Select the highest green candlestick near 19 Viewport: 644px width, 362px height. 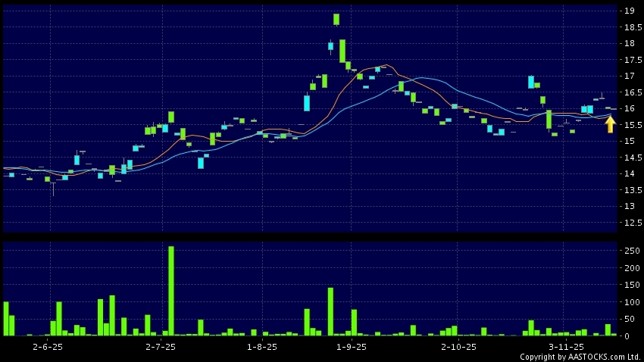coord(336,19)
